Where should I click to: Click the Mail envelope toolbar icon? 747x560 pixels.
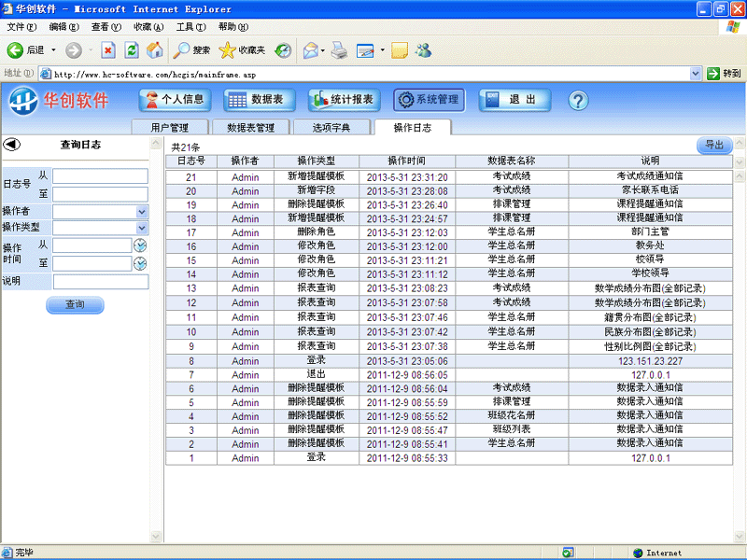coord(311,50)
